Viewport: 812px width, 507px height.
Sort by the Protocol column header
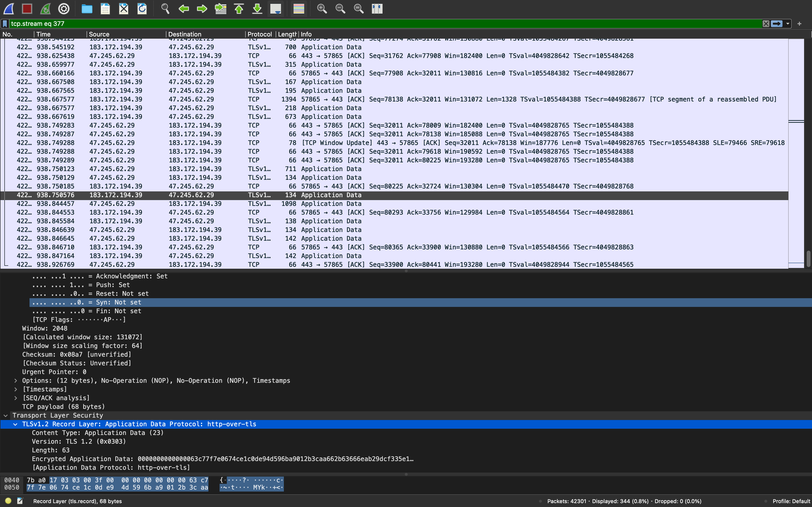pyautogui.click(x=259, y=34)
